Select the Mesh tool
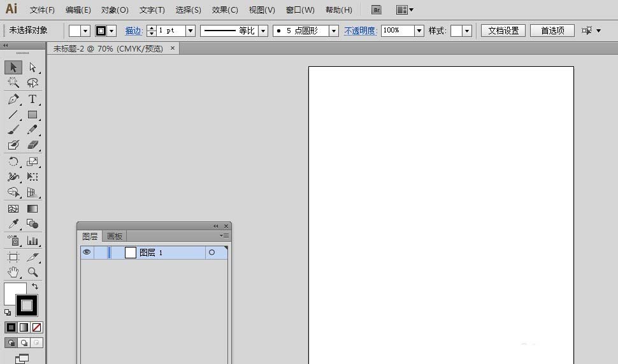This screenshot has height=364, width=618. coord(13,209)
